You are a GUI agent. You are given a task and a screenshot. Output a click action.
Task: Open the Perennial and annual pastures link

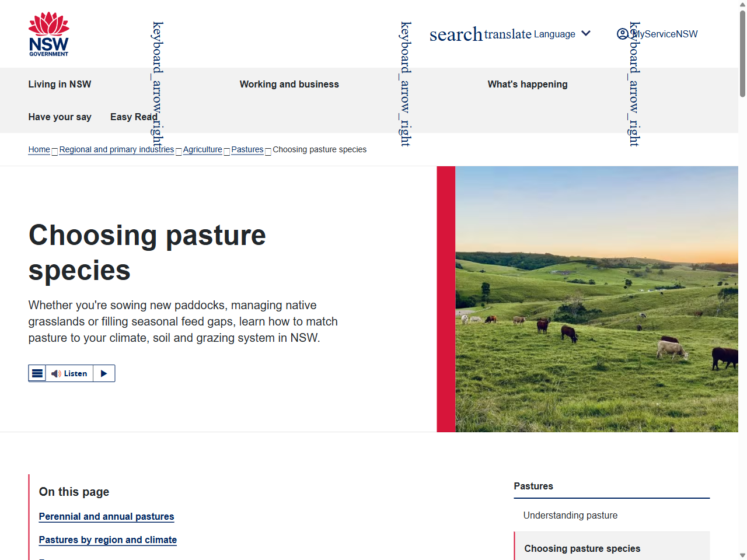point(106,517)
